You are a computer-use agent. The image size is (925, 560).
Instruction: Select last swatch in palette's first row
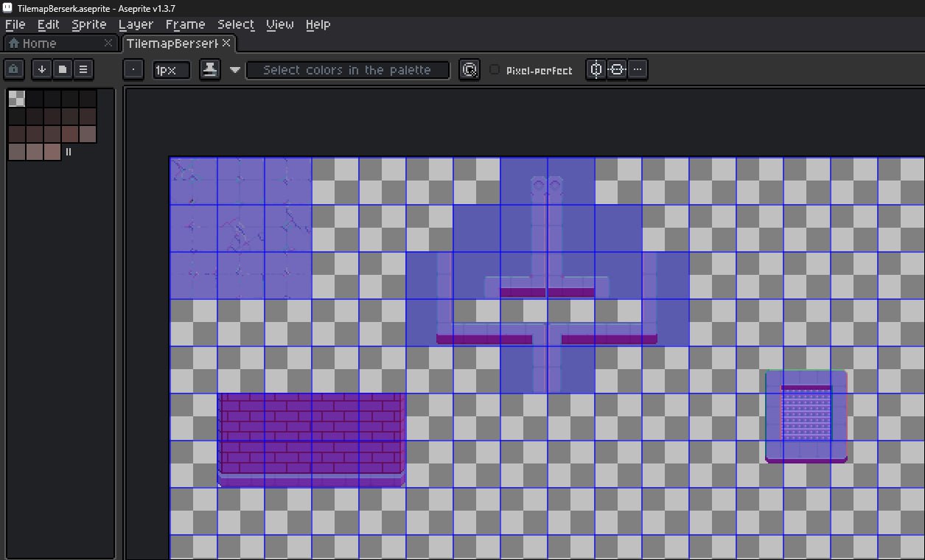(88, 99)
